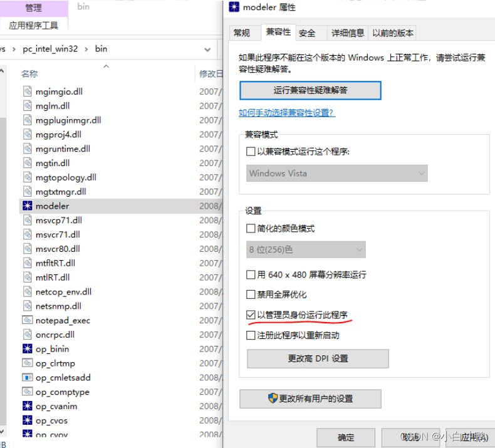The width and height of the screenshot is (495, 448).
Task: Click the op_cmletsadd file icon
Action: [x=28, y=378]
